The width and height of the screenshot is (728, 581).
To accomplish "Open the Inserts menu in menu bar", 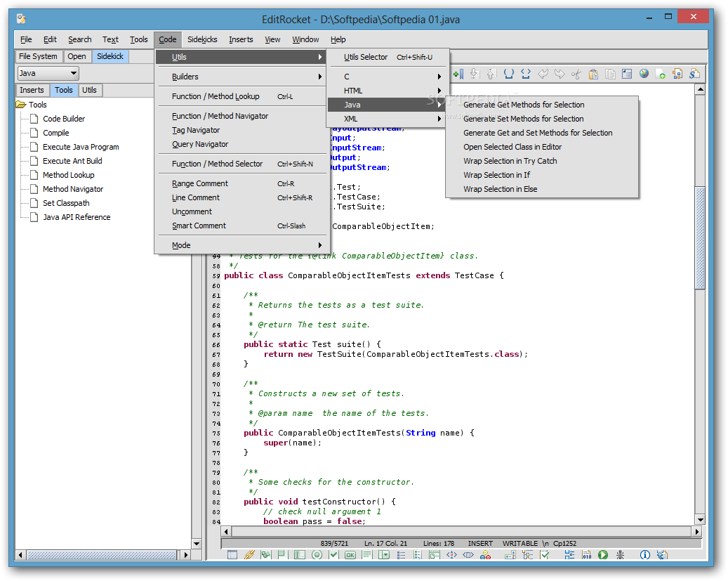I will pos(241,39).
